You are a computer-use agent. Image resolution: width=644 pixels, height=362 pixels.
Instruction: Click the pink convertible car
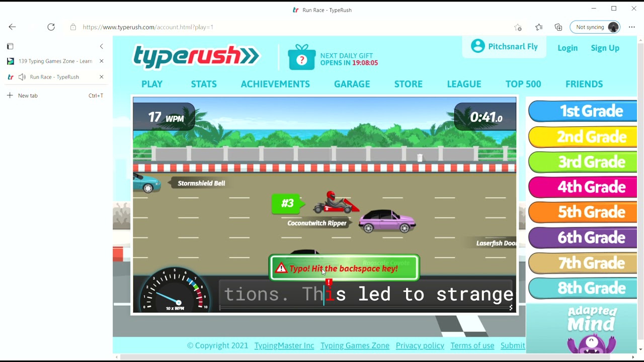[x=387, y=221]
